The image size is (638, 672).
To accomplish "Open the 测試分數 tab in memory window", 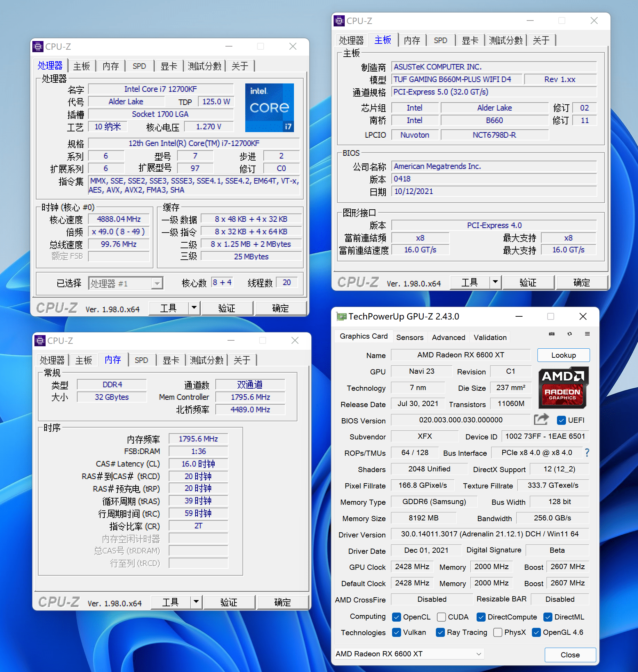I will tap(206, 360).
